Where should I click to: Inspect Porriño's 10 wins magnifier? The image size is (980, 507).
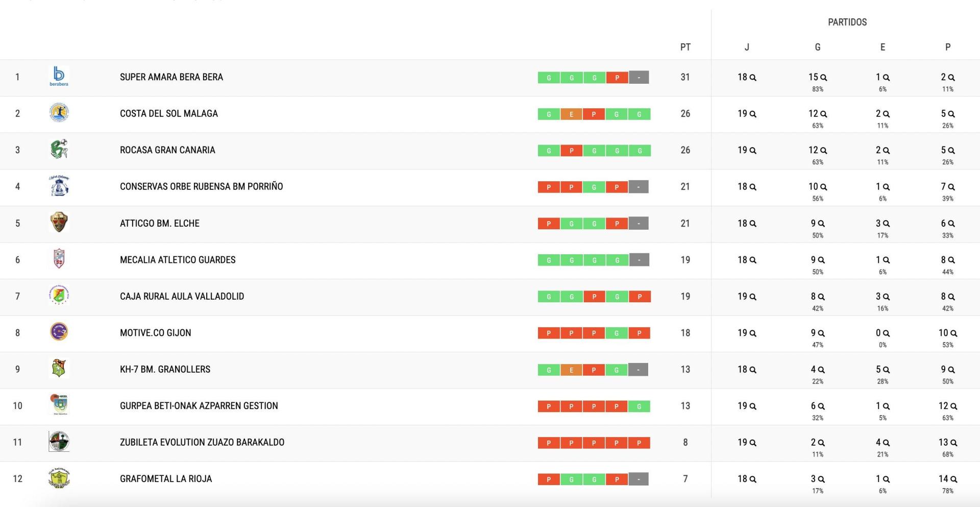[823, 187]
